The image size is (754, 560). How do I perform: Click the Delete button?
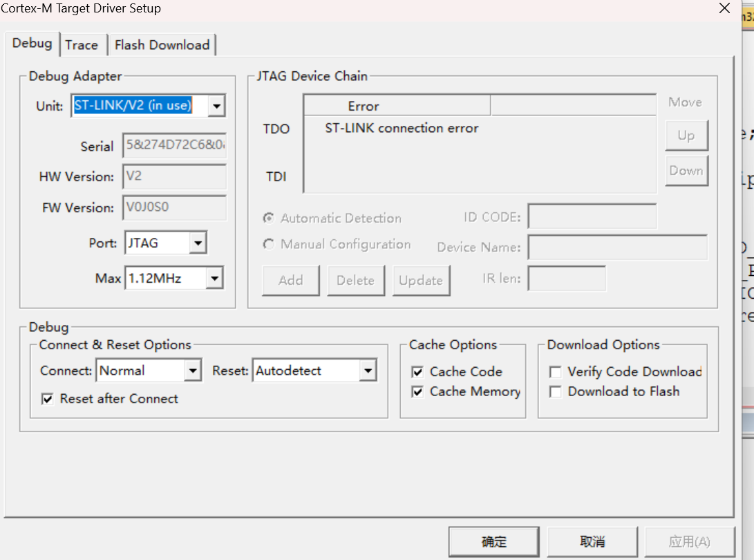click(356, 281)
